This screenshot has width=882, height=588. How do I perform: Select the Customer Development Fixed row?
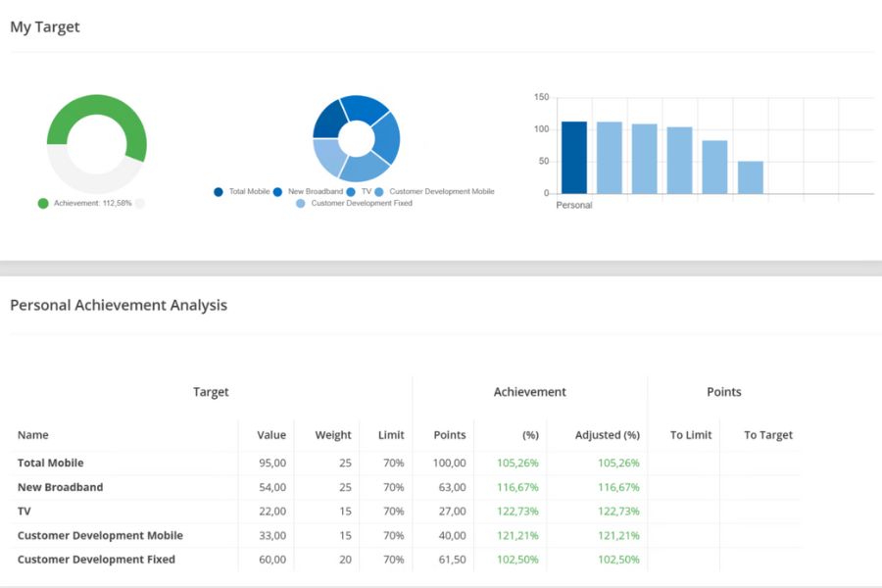pos(405,560)
